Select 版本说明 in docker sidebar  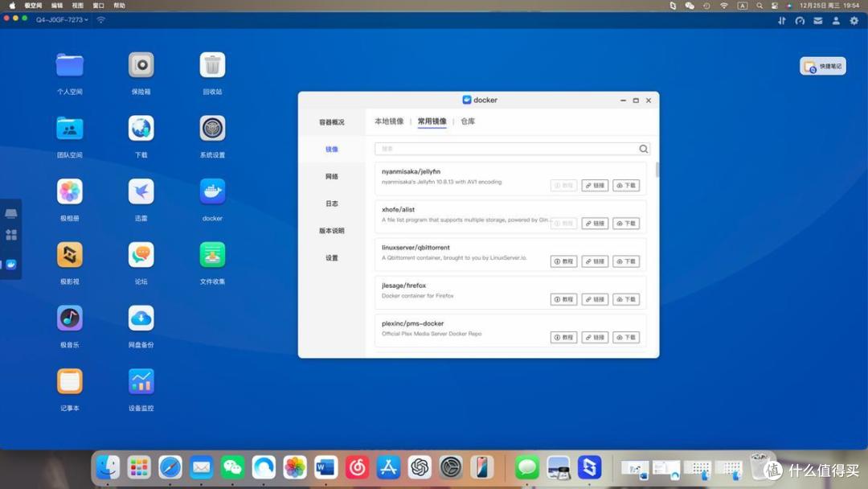(332, 231)
